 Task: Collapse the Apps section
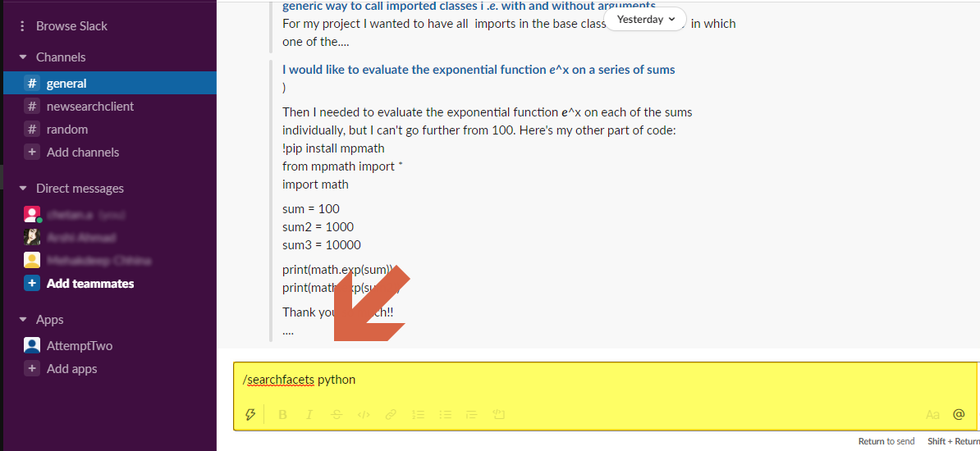[23, 320]
